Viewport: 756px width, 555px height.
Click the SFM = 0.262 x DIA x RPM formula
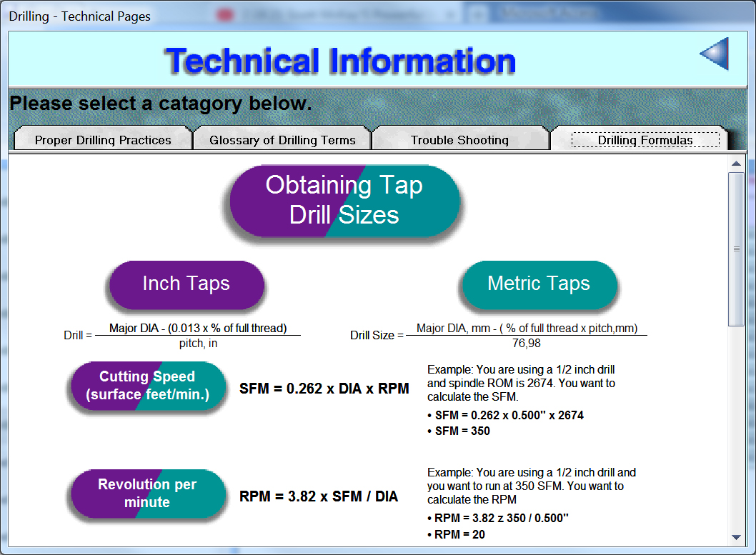pos(324,389)
